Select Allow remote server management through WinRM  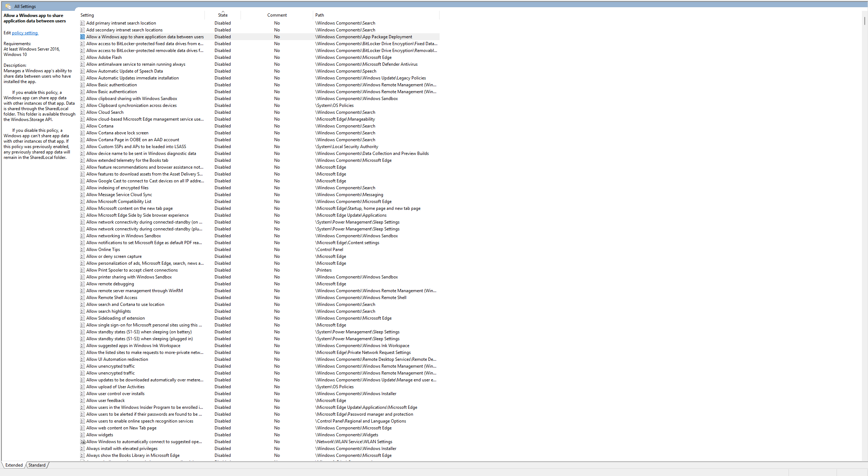(135, 291)
